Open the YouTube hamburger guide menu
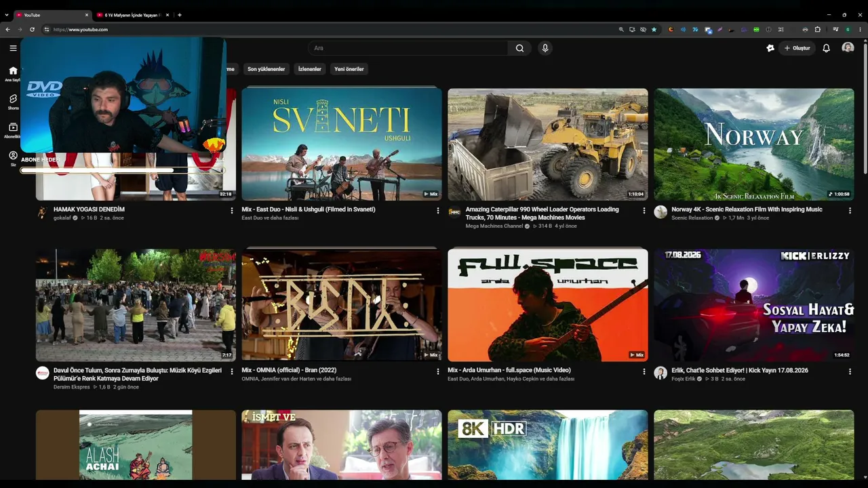This screenshot has height=488, width=868. pos(13,48)
